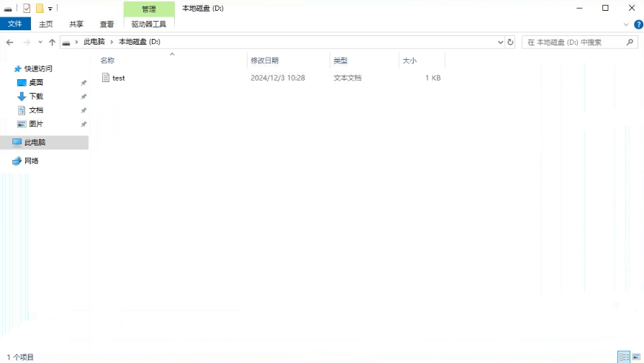Click the Back navigation arrow
The width and height of the screenshot is (644, 363).
point(10,42)
